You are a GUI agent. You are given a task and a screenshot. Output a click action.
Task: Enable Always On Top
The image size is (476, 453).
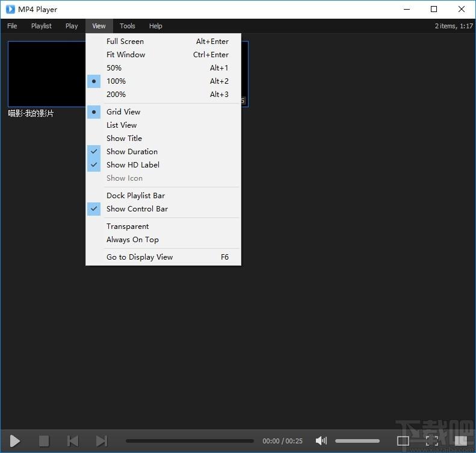coord(163,240)
